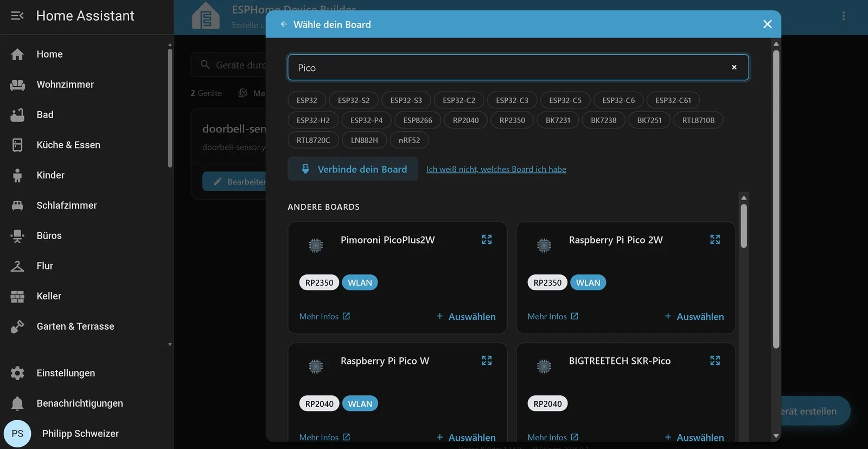Click the sidebar scroll down arrow
The height and width of the screenshot is (449, 868).
[x=170, y=344]
